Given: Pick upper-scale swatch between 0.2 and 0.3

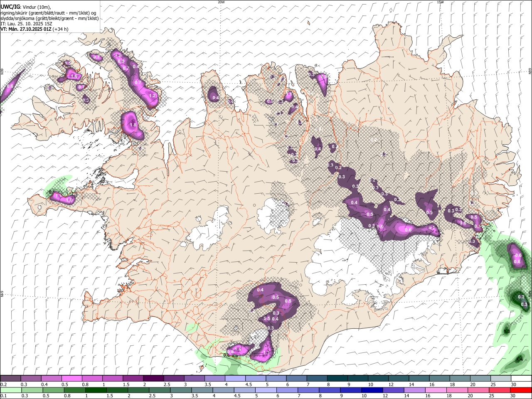Looking at the screenshot, I should [x=10, y=379].
